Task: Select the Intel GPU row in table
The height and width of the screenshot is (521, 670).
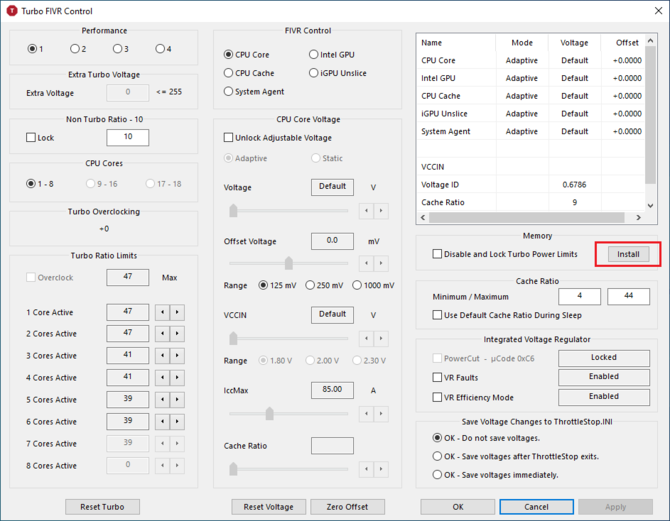Action: point(530,78)
